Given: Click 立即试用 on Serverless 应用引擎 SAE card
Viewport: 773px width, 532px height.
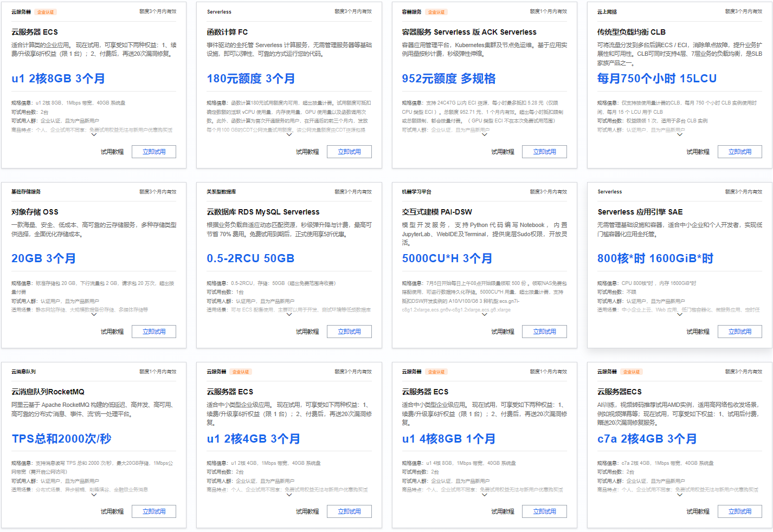Looking at the screenshot, I should click(x=740, y=332).
